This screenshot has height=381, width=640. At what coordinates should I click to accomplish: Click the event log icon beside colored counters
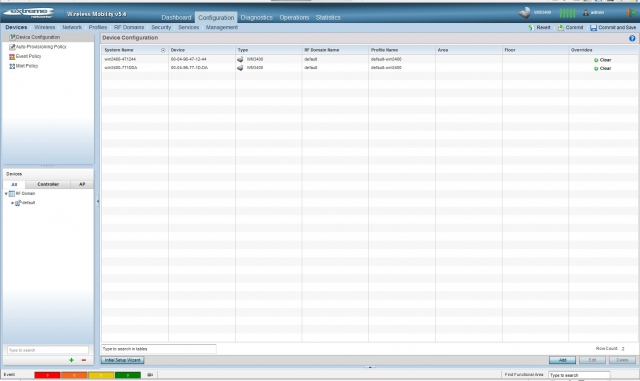pyautogui.click(x=150, y=374)
